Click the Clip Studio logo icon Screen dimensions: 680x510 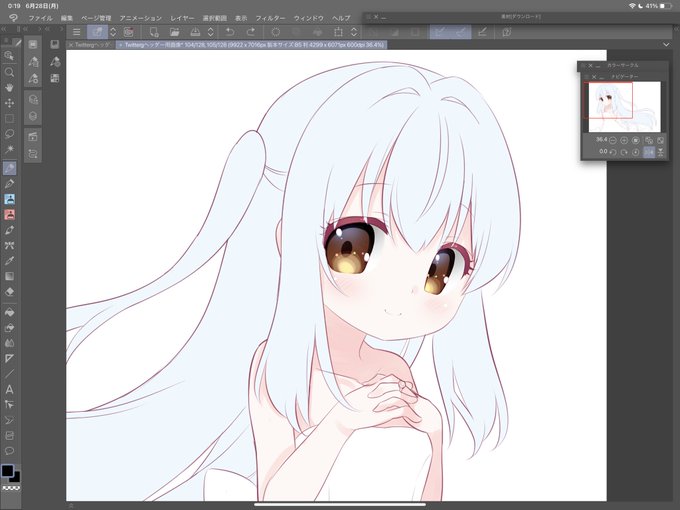(14, 18)
